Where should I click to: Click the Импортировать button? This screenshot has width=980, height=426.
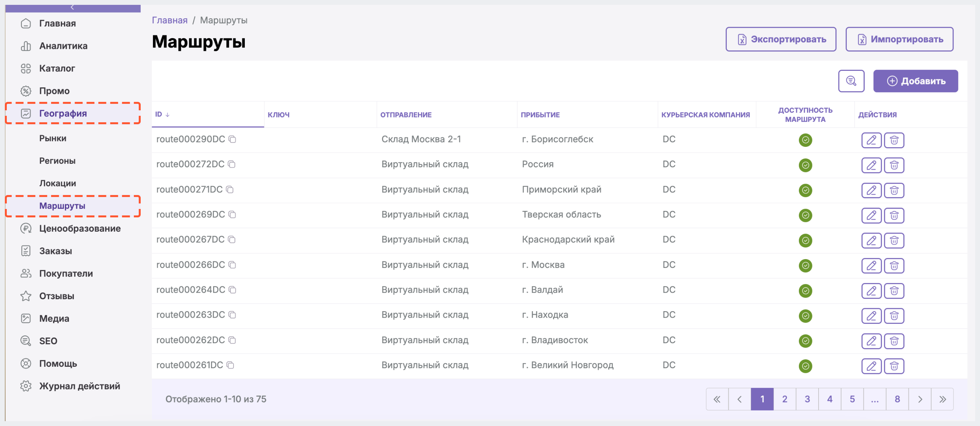[x=899, y=39]
